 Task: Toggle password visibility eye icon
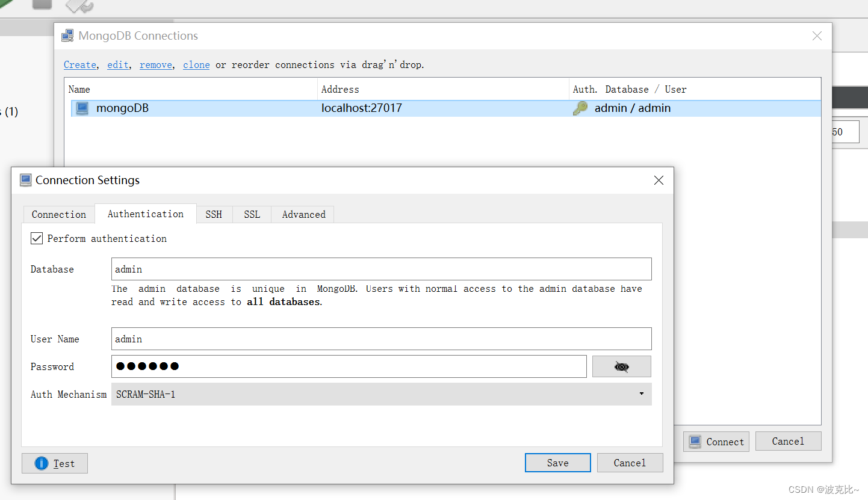point(622,366)
